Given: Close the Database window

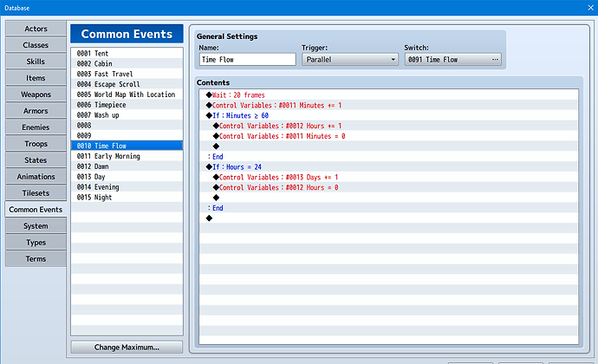Looking at the screenshot, I should (x=590, y=8).
